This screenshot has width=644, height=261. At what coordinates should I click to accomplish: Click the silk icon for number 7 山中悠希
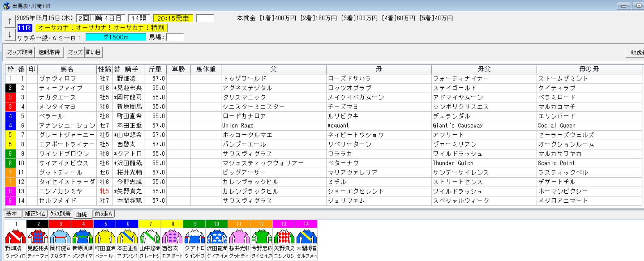pos(149,237)
